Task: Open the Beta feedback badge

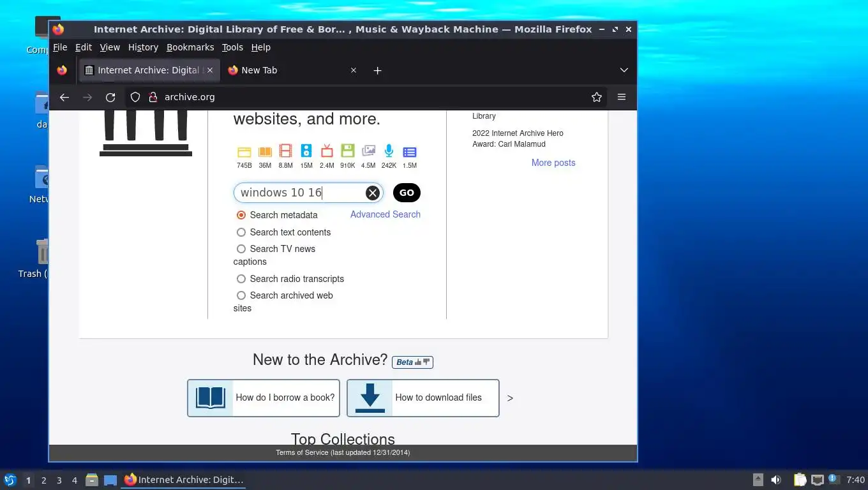Action: (x=412, y=362)
